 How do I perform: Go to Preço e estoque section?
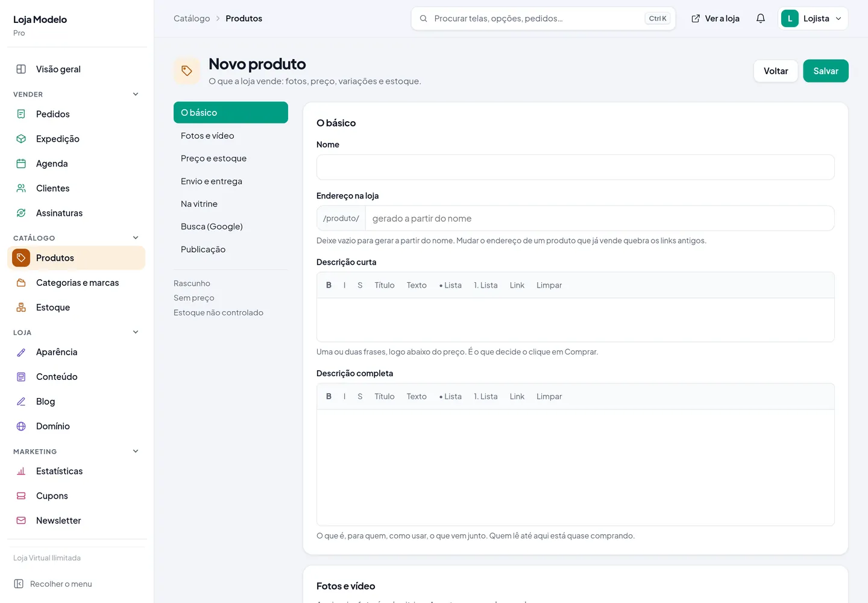(231, 159)
